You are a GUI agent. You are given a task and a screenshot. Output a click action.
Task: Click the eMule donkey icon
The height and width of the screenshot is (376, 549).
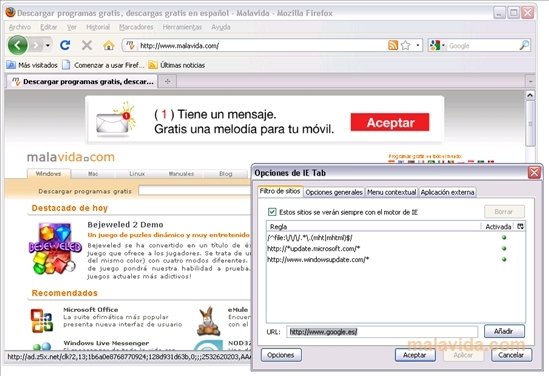click(209, 321)
